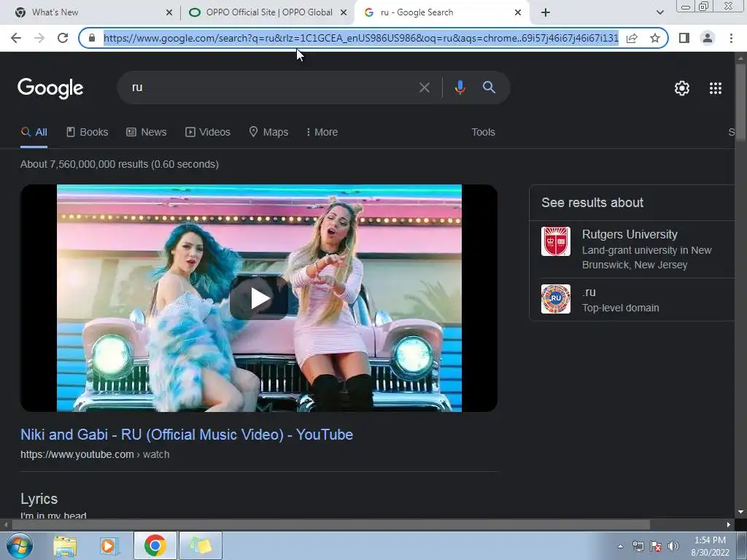
Task: Click the See results about heading
Action: (592, 203)
